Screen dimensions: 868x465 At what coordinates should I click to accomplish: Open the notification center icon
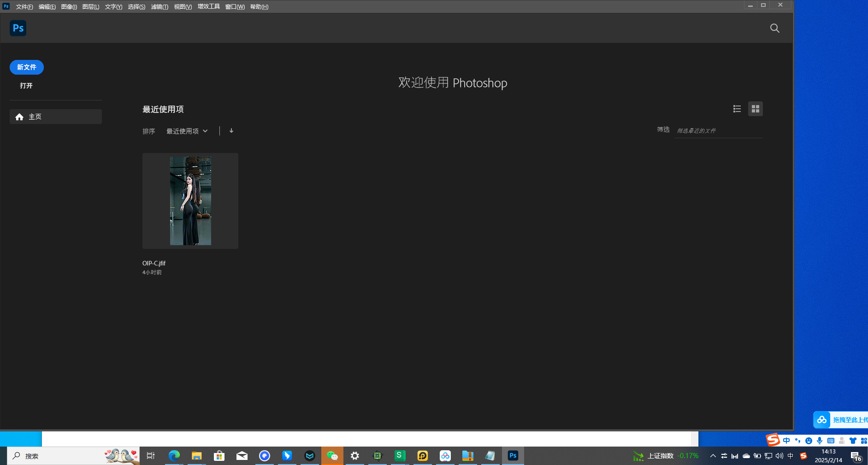(856, 456)
